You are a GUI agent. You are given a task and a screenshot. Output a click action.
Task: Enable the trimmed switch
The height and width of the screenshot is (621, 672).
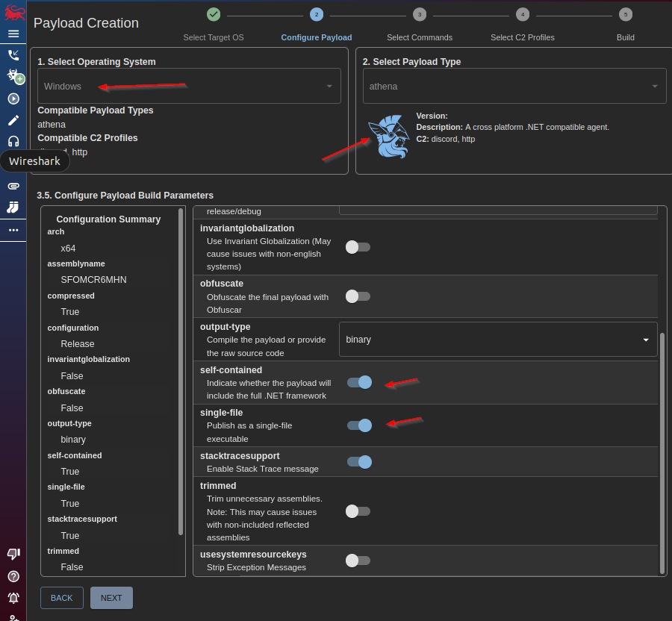click(358, 511)
